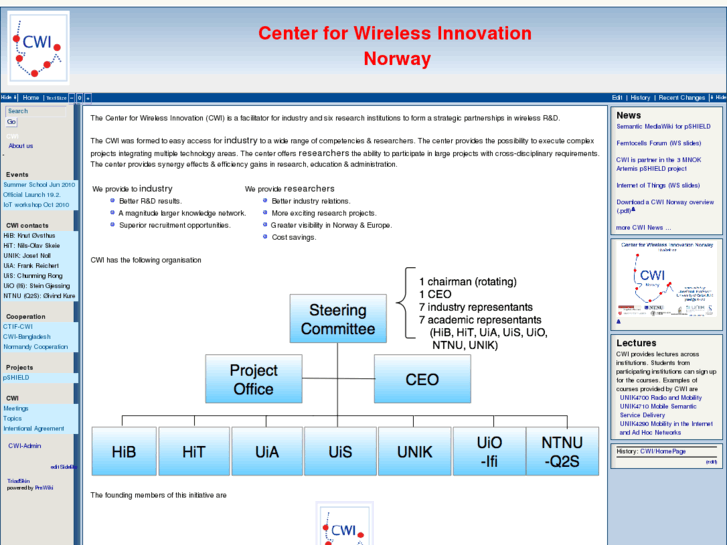Select contact UiA: Frank Reichert
The height and width of the screenshot is (545, 727).
point(31,266)
